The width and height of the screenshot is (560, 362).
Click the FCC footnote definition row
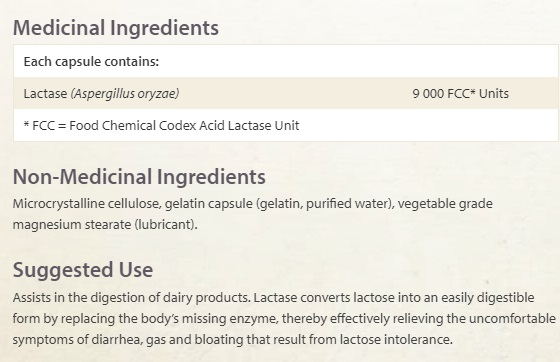point(286,125)
